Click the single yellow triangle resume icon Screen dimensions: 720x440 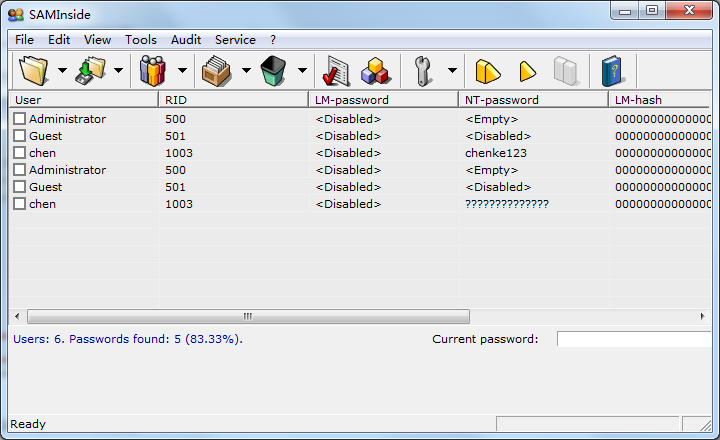(x=527, y=71)
